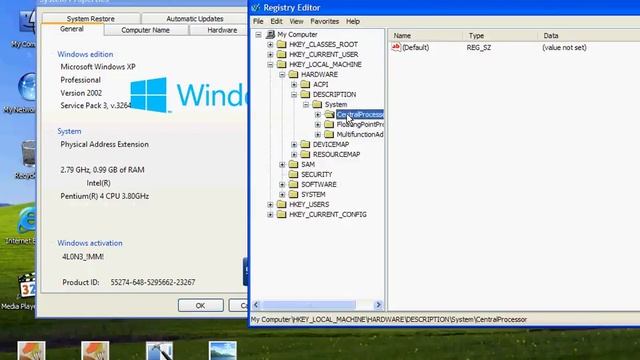Click the REG_SZ type cell

479,47
